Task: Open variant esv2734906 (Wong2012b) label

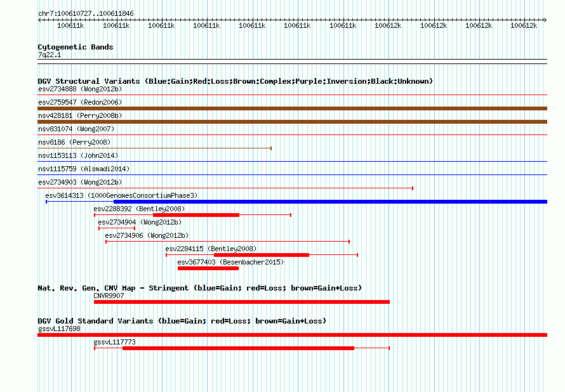Action: [147, 235]
